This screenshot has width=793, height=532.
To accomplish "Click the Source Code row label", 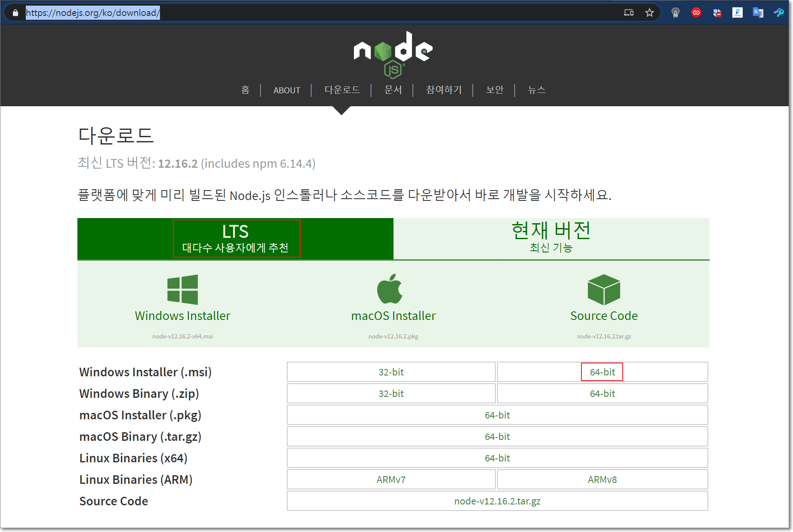I will (114, 501).
